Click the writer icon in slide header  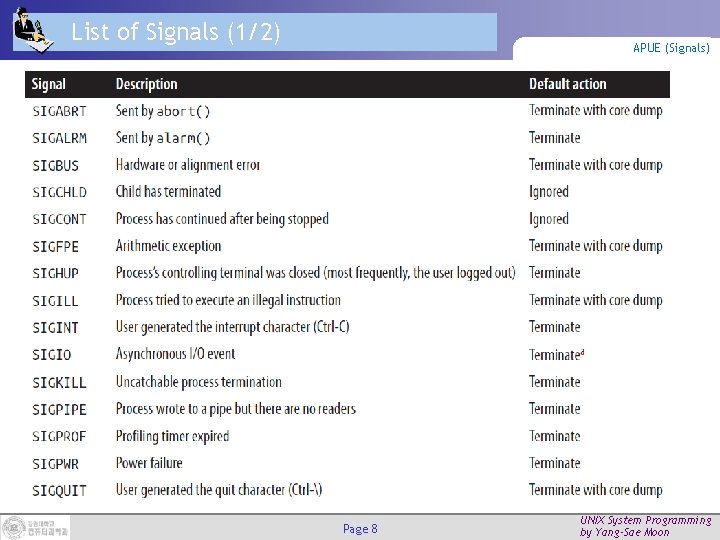coord(32,30)
